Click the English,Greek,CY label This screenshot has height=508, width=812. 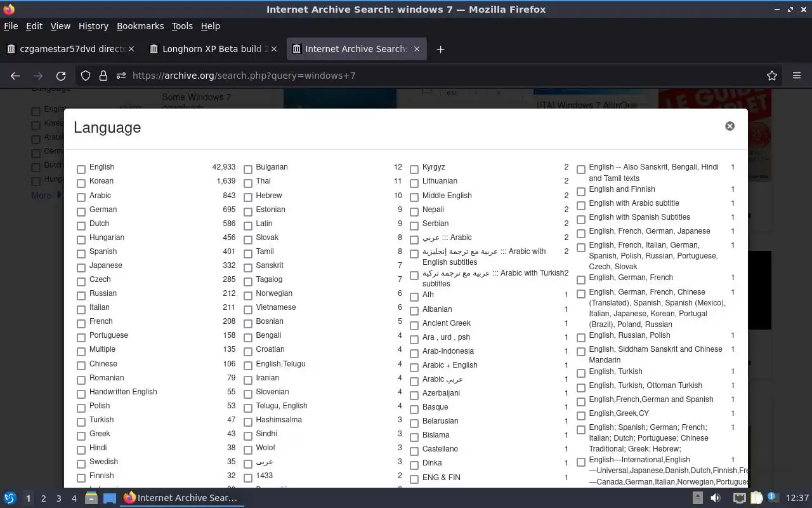(619, 413)
